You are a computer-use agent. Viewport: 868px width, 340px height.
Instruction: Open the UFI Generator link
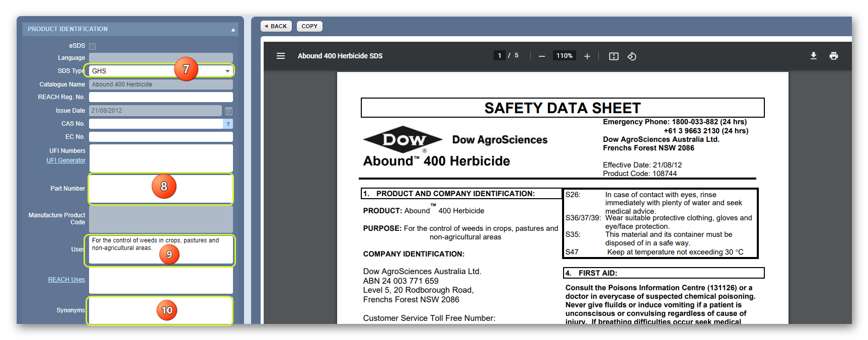66,160
